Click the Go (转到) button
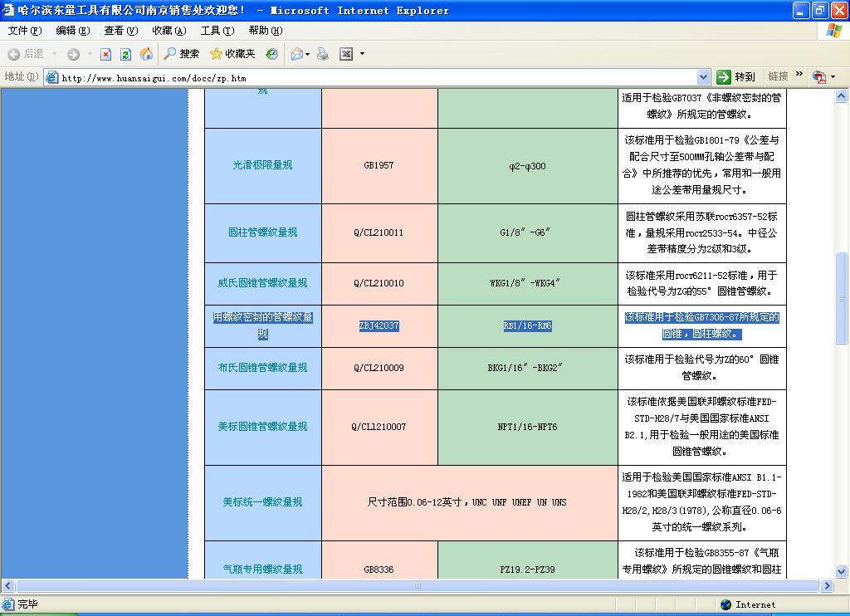This screenshot has height=616, width=850. pyautogui.click(x=735, y=77)
